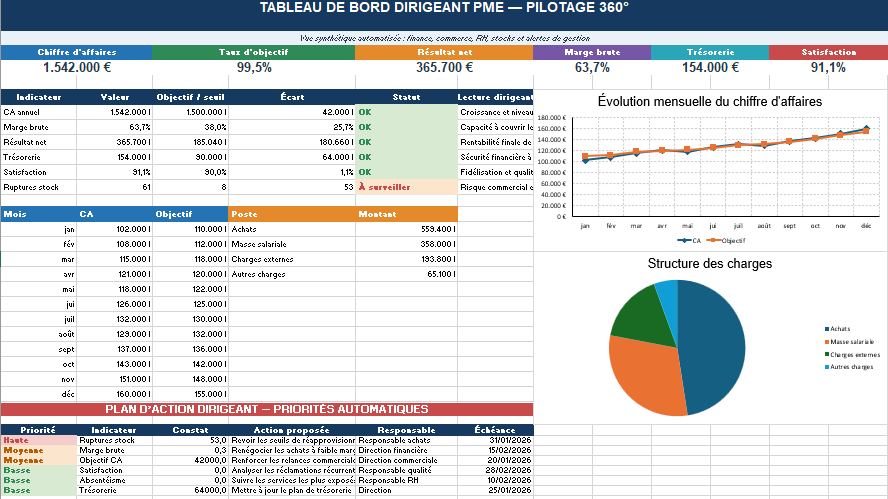Viewport: 888px width, 499px height.
Task: Click the 365.700 € net result value
Action: click(x=444, y=67)
